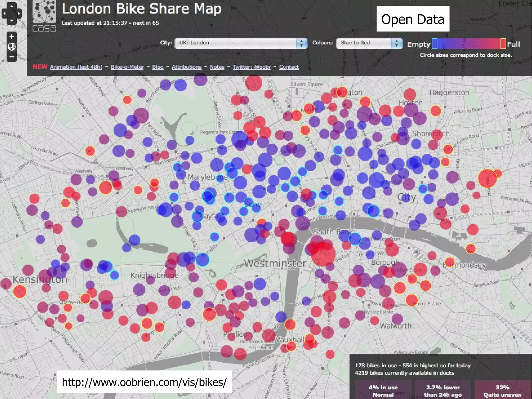The height and width of the screenshot is (399, 532).
Task: Visit Twitter: @oobr link
Action: [251, 67]
